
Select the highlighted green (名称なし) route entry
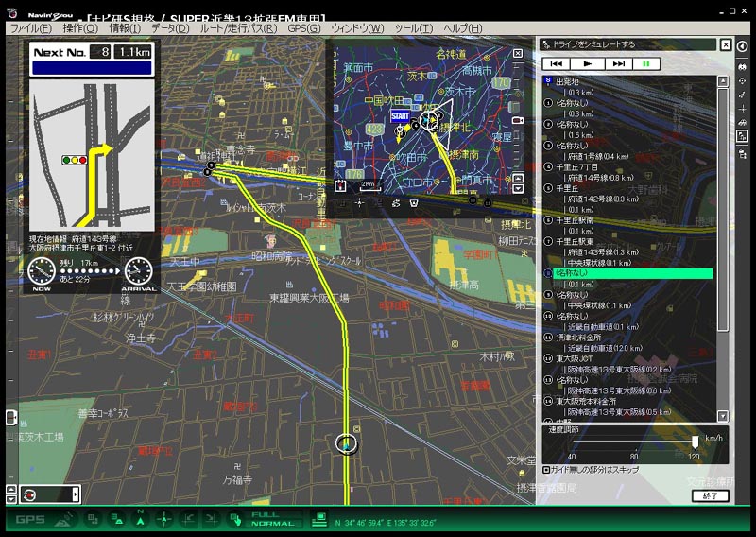coord(632,273)
